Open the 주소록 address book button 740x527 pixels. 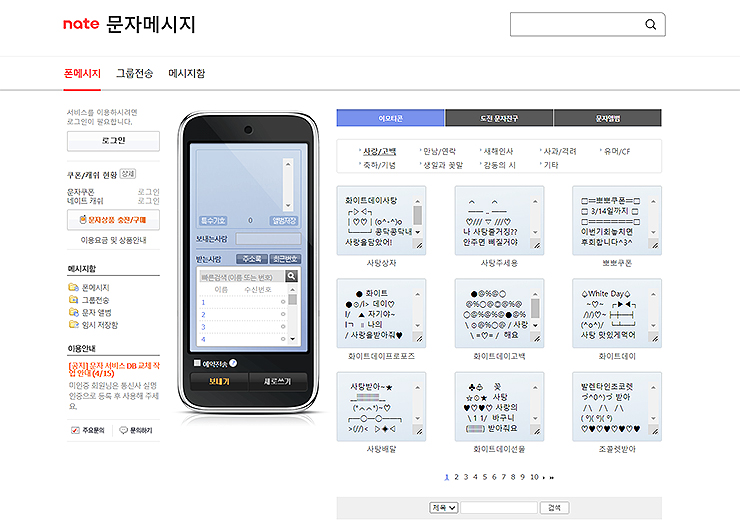tap(252, 259)
